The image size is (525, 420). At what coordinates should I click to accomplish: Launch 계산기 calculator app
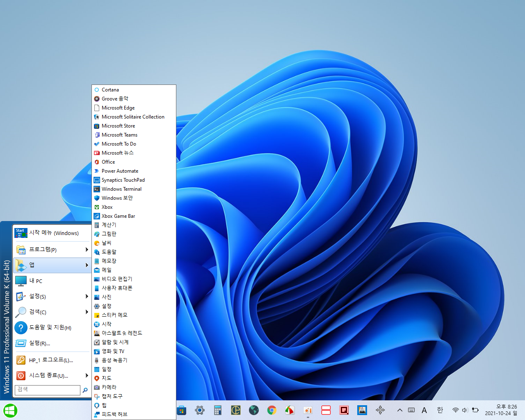[134, 225]
